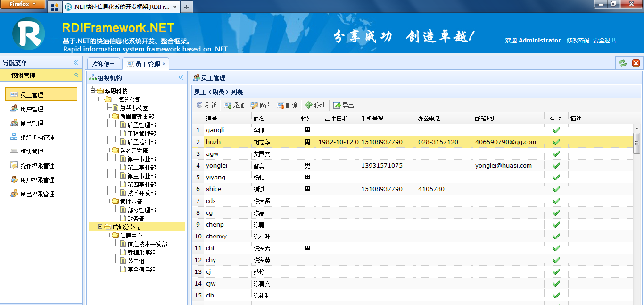Select 公告组 tree node
This screenshot has width=644, height=305.
click(x=136, y=261)
